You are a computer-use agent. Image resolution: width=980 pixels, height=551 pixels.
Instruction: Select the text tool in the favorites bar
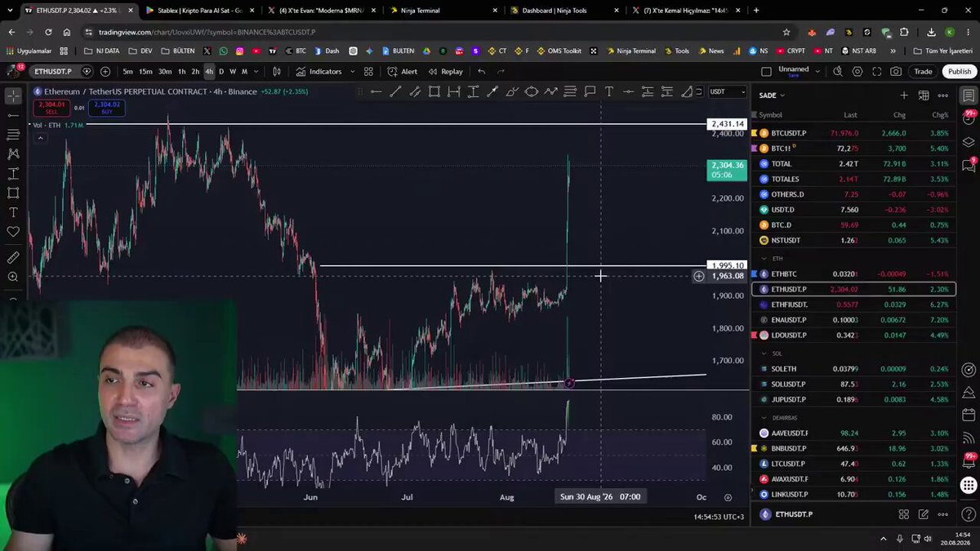(609, 91)
